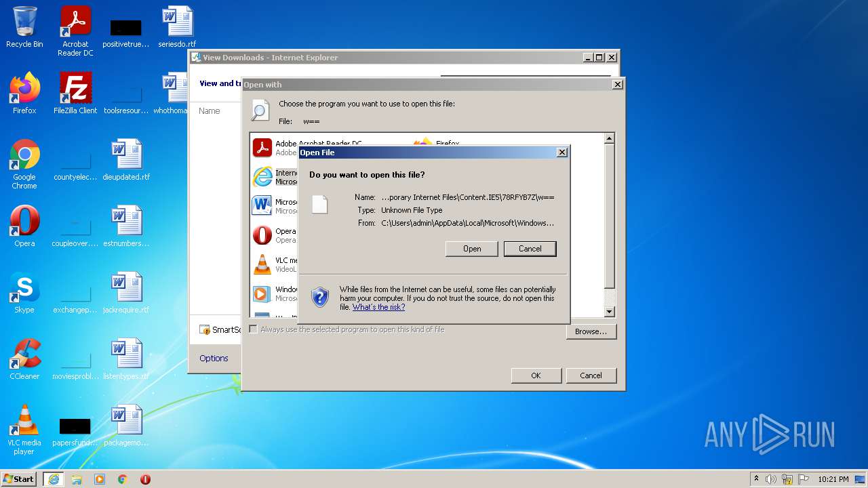Select positivetrue desktop item

(x=126, y=33)
